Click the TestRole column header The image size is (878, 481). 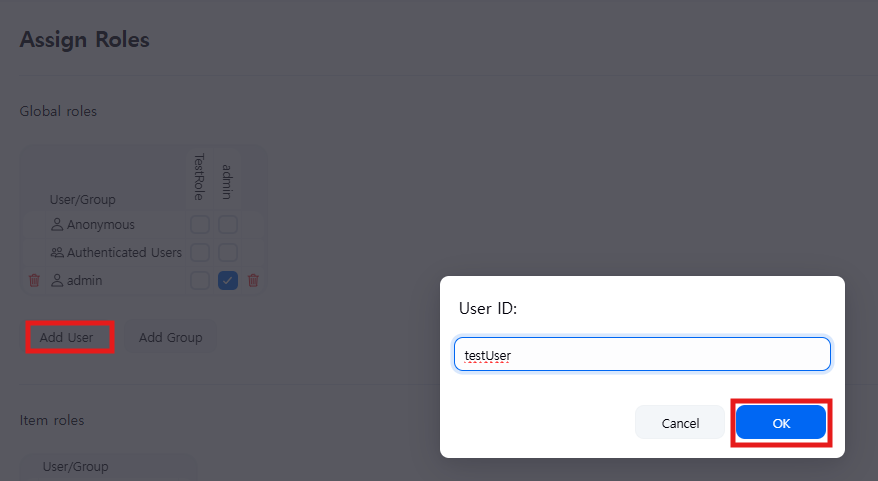pos(199,176)
